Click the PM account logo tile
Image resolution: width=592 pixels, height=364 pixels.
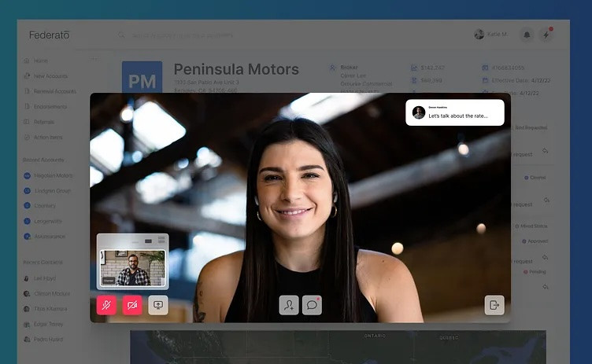[142, 77]
